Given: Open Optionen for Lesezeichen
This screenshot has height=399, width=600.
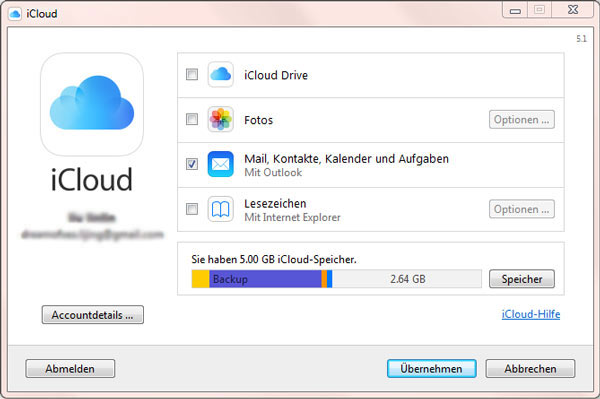Looking at the screenshot, I should [522, 209].
